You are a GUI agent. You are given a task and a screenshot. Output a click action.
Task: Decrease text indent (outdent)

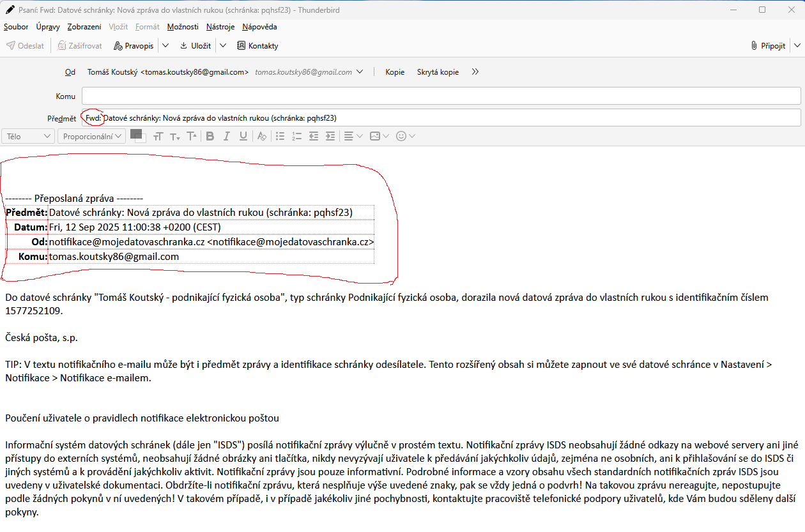coord(313,136)
